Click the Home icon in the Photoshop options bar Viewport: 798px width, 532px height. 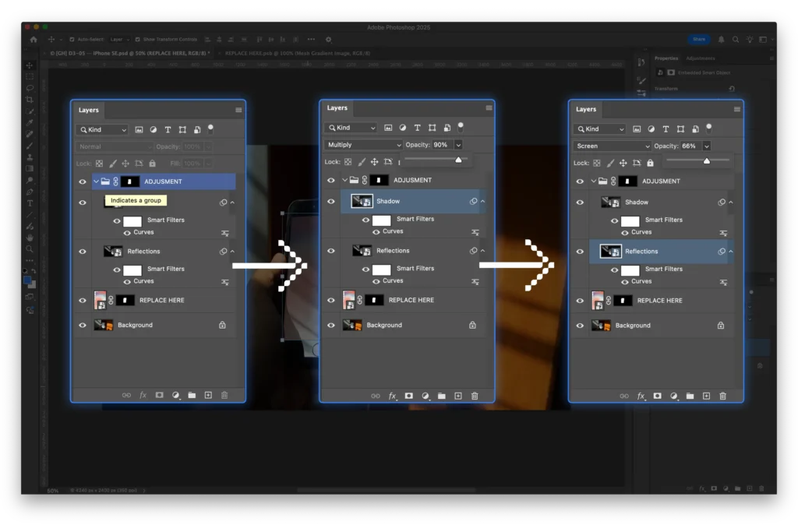click(x=34, y=39)
